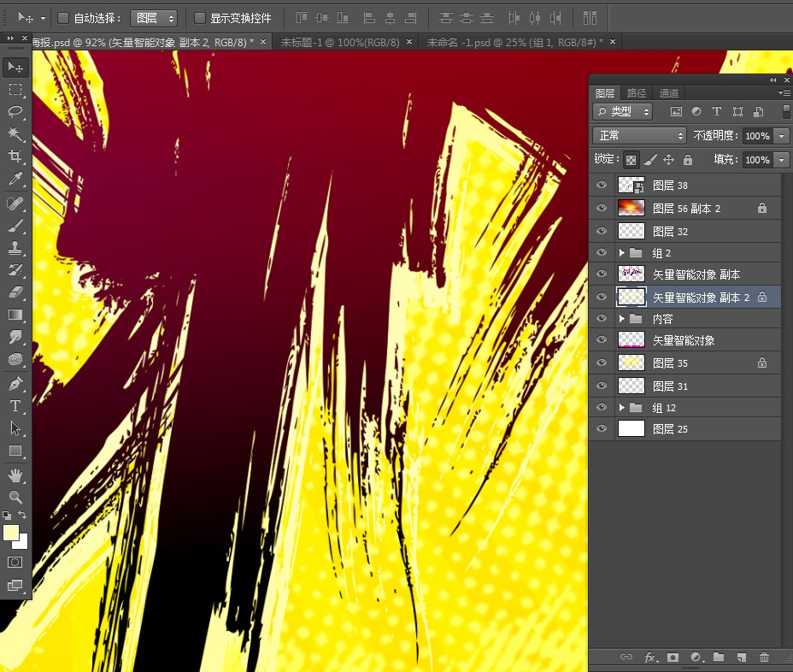Click the link layers icon
The image size is (793, 672).
pos(626,657)
